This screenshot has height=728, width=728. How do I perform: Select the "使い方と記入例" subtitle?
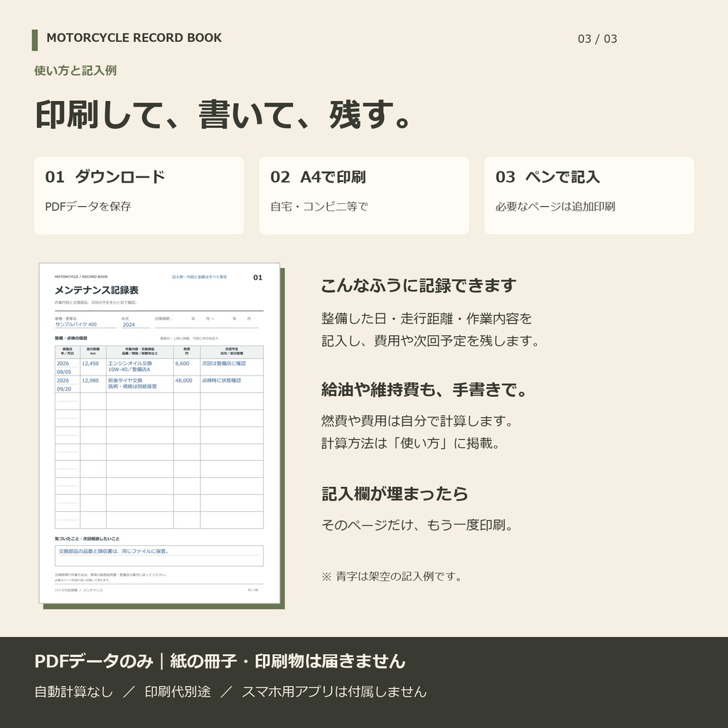coord(75,70)
